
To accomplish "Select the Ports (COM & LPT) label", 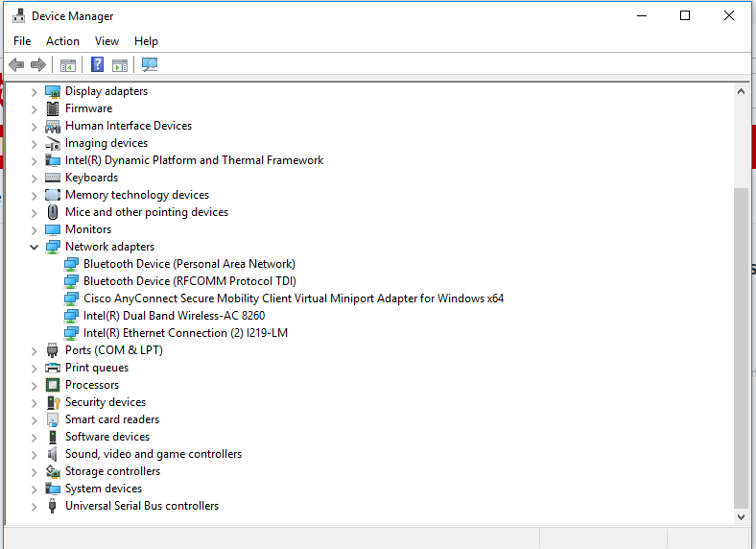I will pyautogui.click(x=114, y=350).
